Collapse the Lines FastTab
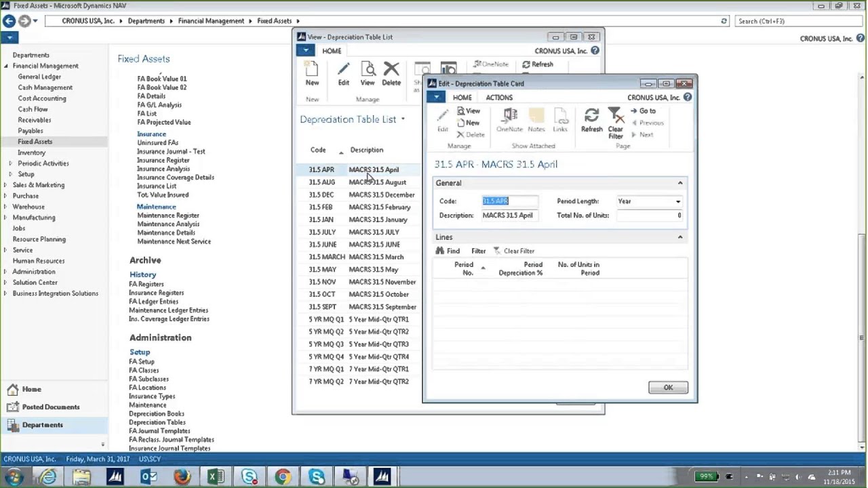 [x=680, y=237]
